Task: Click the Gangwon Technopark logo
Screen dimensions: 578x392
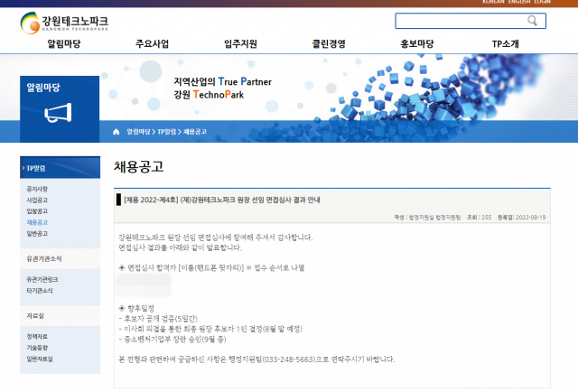Action: click(x=64, y=23)
